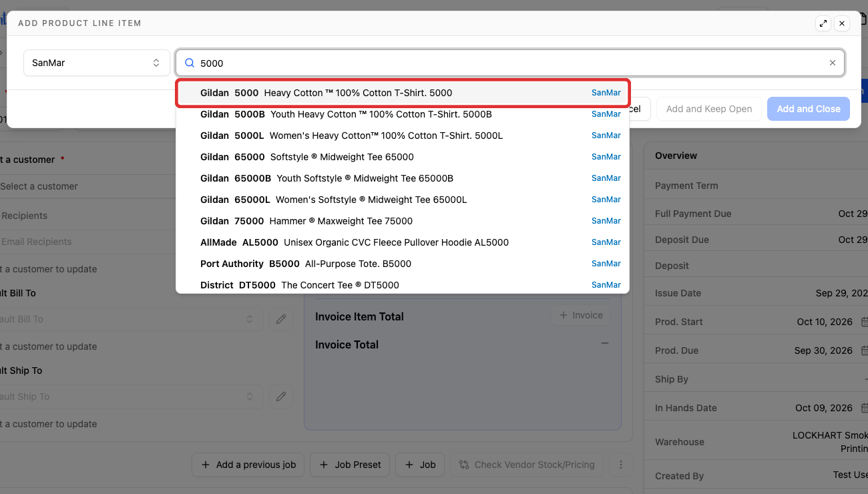Open the Default Ship To dropdown
This screenshot has height=494, width=868.
[x=128, y=397]
